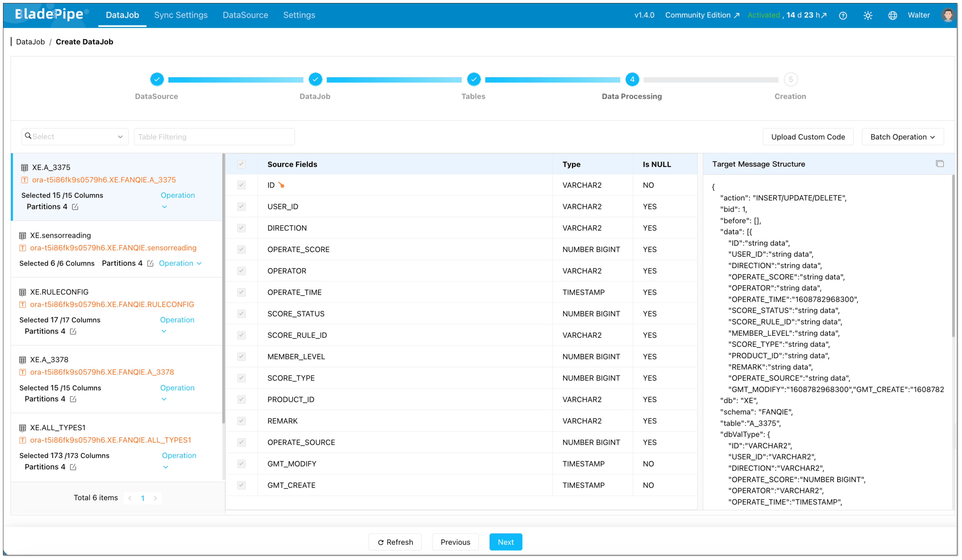The image size is (962, 560).
Task: Click the key icon next to ID field
Action: click(x=282, y=185)
